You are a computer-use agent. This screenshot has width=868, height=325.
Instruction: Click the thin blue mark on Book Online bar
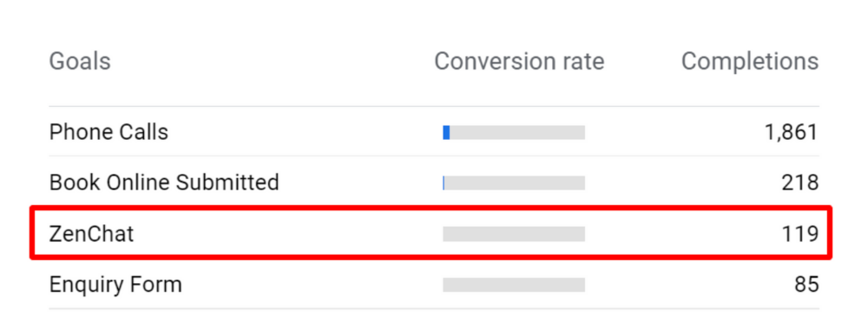(x=444, y=183)
